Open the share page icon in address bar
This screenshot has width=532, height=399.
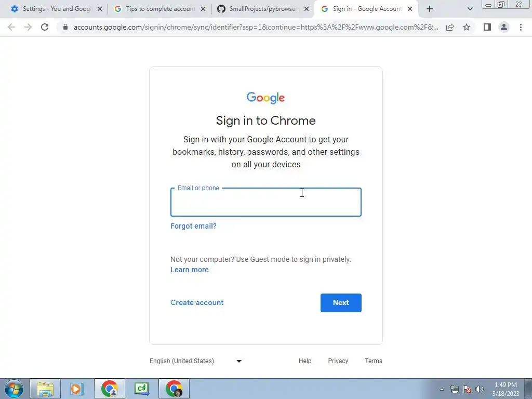coord(450,27)
